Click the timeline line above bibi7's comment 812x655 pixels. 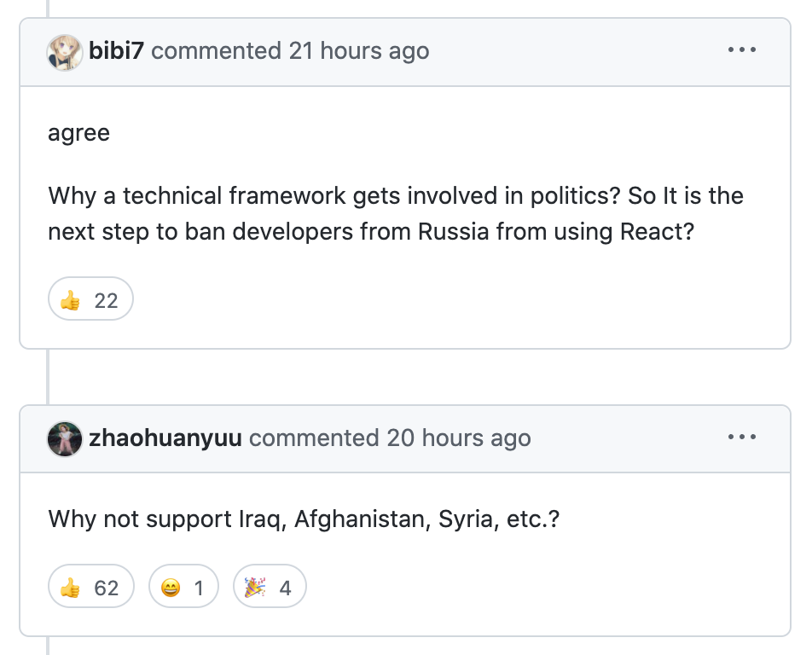click(x=48, y=9)
